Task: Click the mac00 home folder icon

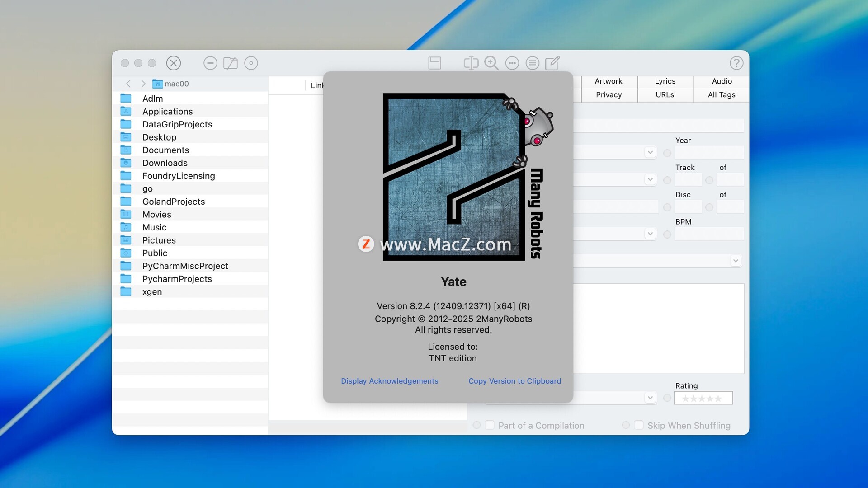Action: tap(157, 84)
